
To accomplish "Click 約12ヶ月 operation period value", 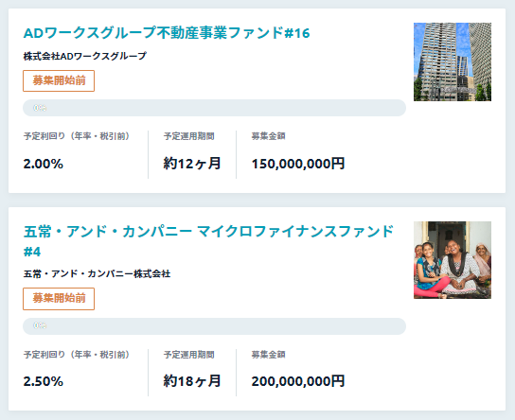I will (x=192, y=164).
